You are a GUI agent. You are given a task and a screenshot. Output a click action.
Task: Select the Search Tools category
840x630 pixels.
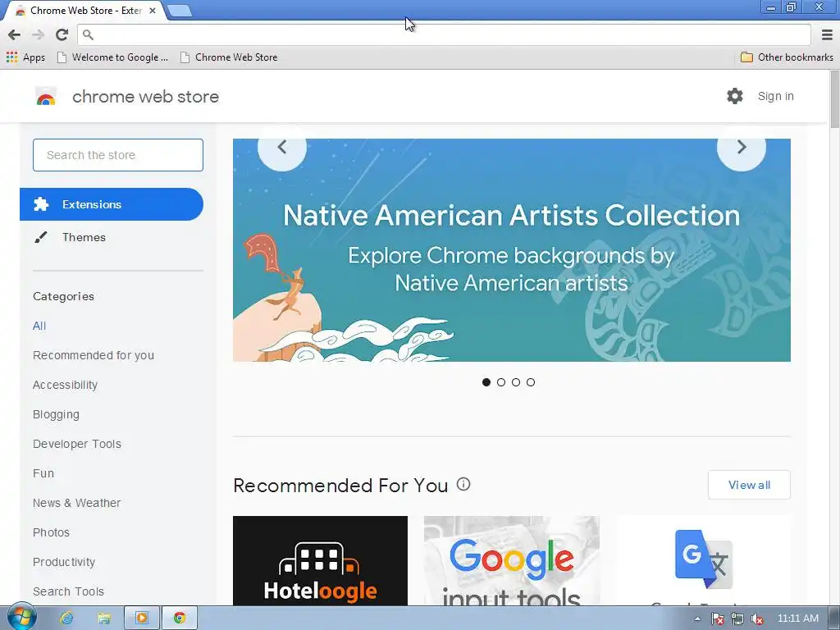point(68,591)
